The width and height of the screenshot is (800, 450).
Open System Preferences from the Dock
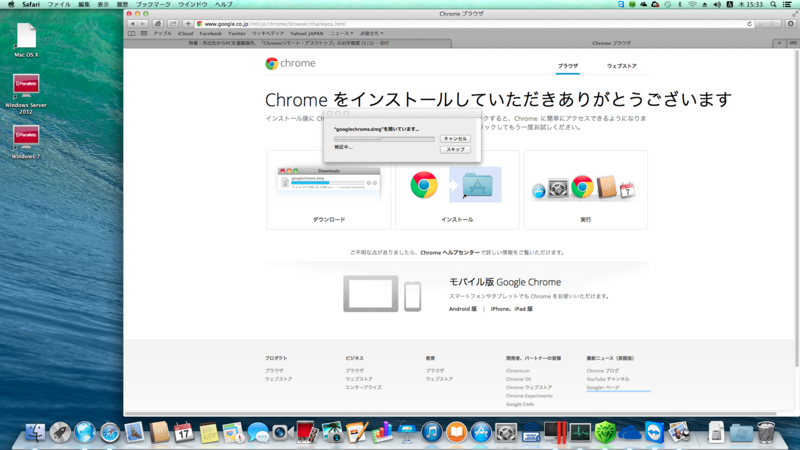coord(506,432)
